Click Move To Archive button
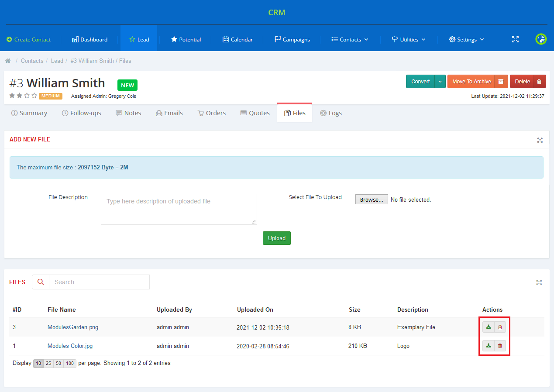554x392 pixels. (471, 82)
